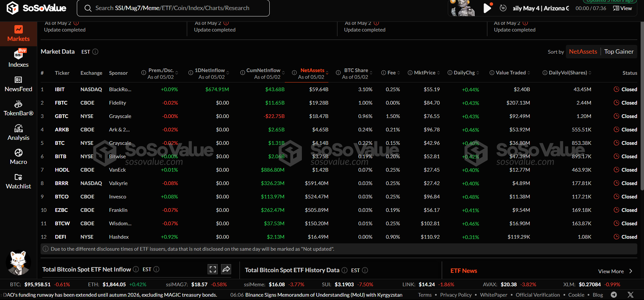Play the daily podcast audio

click(x=487, y=8)
